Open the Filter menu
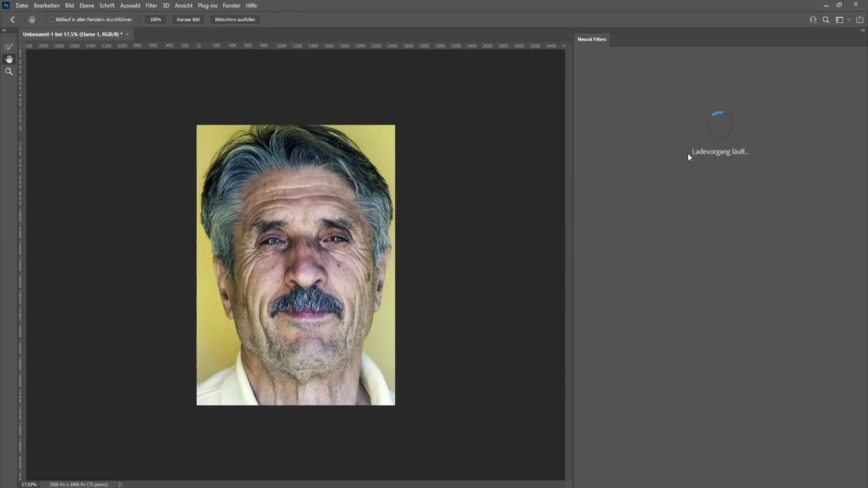Screen dimensions: 868x488 151,5
